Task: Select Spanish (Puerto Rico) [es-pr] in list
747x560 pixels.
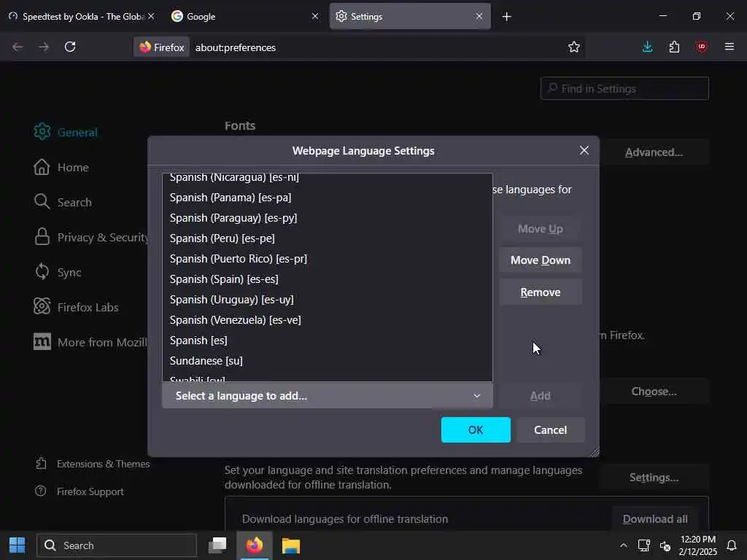Action: point(328,259)
